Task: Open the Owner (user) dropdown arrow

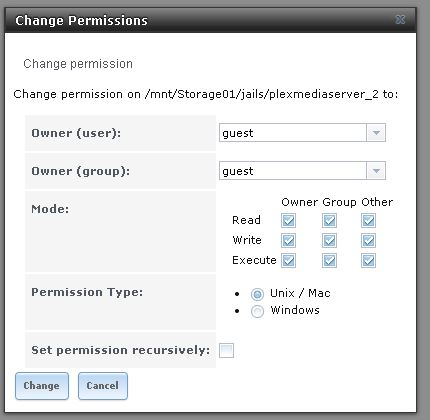Action: tap(376, 133)
